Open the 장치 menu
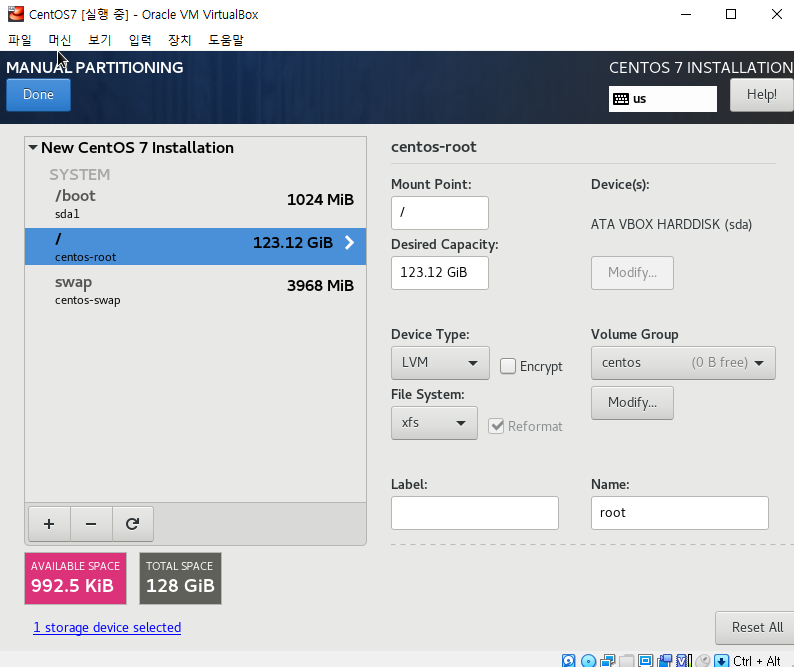The width and height of the screenshot is (794, 667). pos(180,40)
